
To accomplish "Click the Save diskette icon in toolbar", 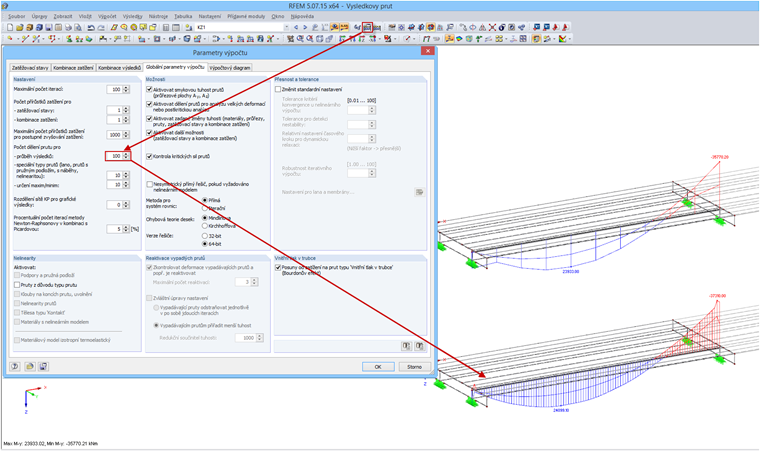I will tap(48, 28).
